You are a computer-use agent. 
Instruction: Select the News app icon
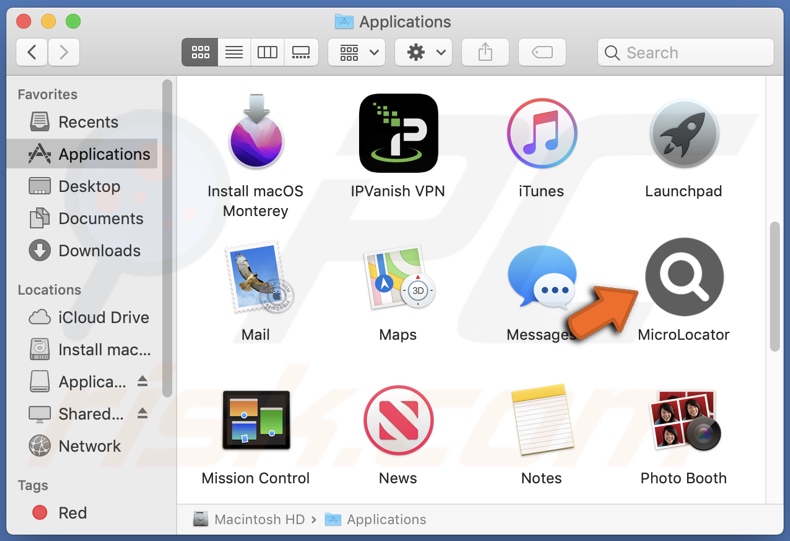coord(398,420)
